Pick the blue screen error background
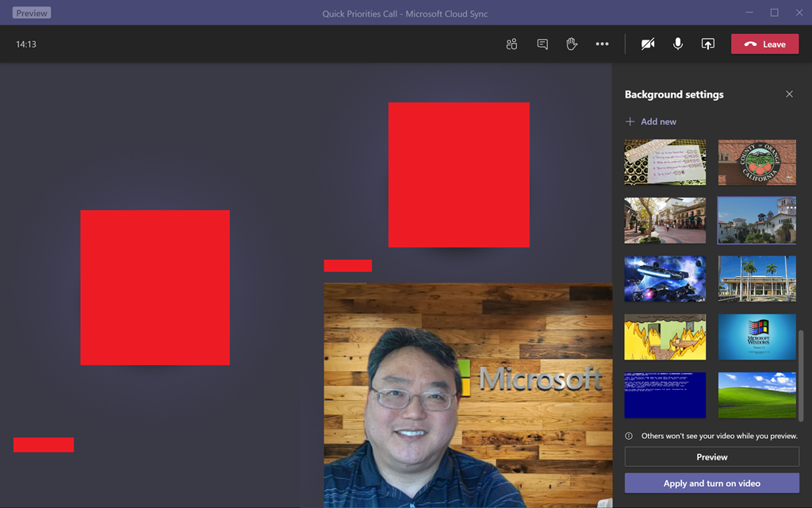812x508 pixels. [x=665, y=395]
